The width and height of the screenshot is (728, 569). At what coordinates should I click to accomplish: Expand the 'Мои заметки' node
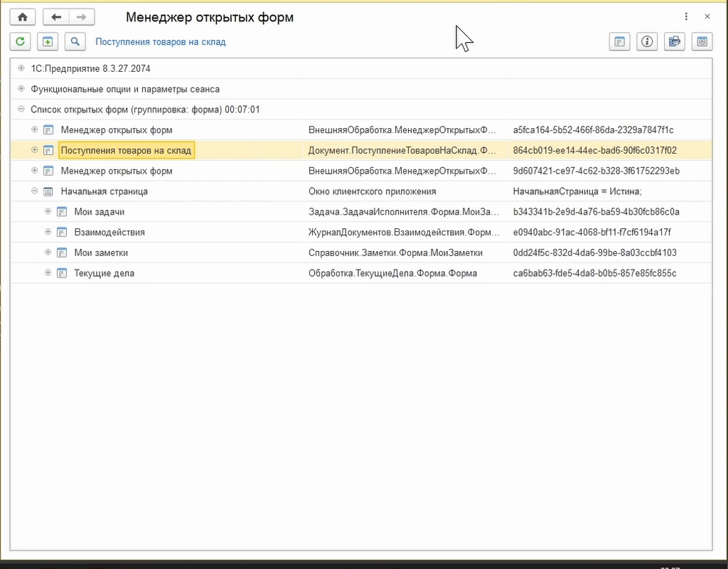point(48,252)
